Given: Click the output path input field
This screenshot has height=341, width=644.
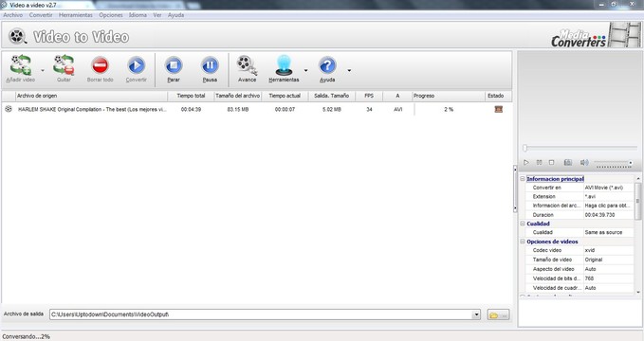Looking at the screenshot, I should pos(261,314).
